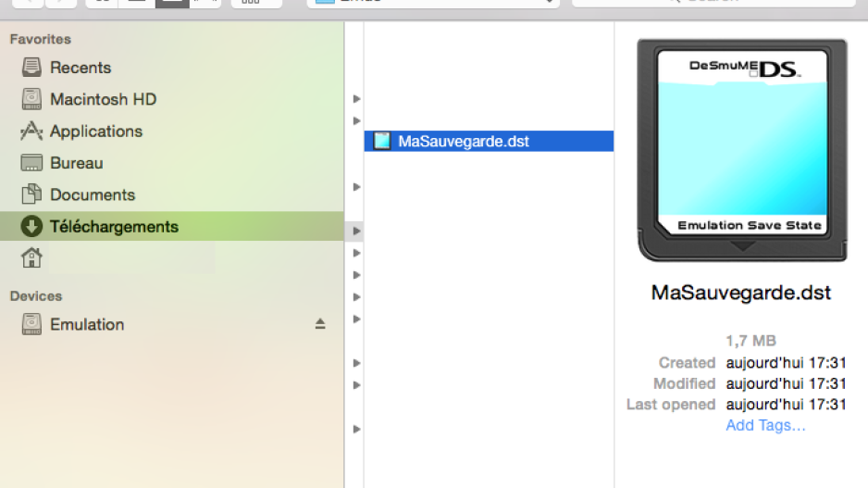Click the highlighted folder arrow in the column
The image size is (868, 488).
[356, 231]
